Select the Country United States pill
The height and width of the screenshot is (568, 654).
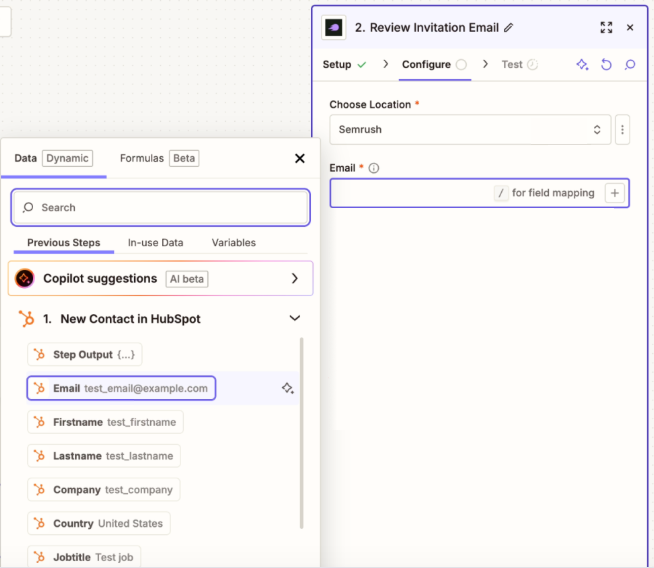tap(99, 524)
